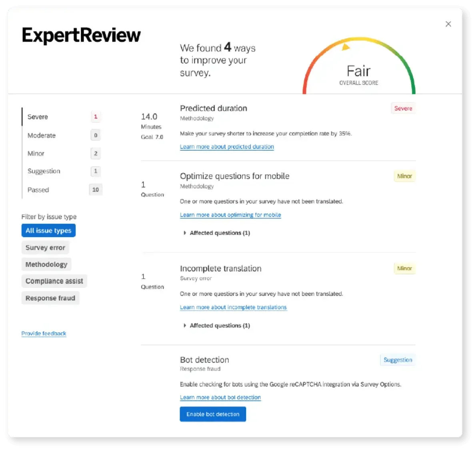
Task: Select the Severe severity filter
Action: 62,117
